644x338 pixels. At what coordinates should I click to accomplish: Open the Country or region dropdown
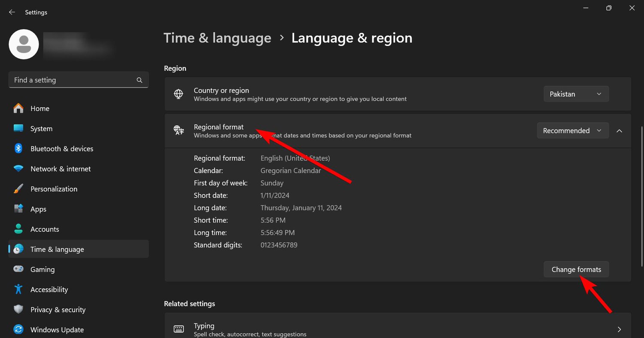tap(576, 94)
